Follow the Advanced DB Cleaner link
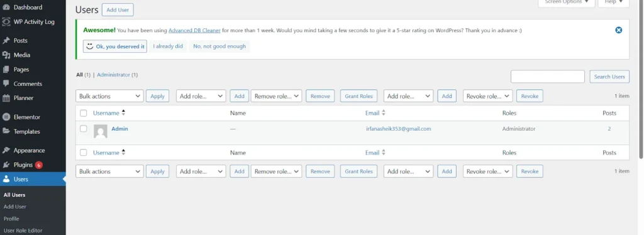 coord(195,30)
